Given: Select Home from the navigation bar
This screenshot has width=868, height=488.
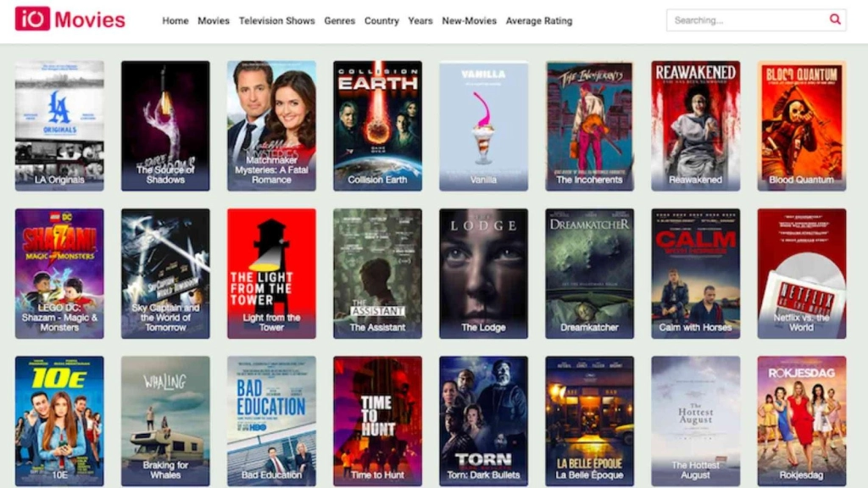Looking at the screenshot, I should pyautogui.click(x=175, y=20).
